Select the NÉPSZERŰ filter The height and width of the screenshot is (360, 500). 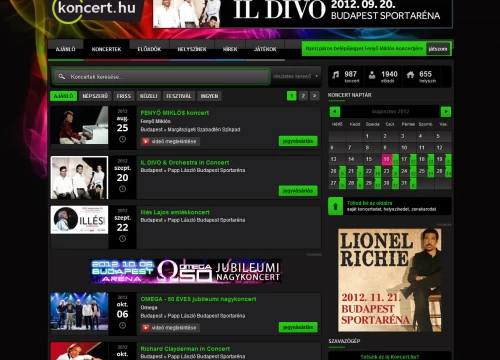95,96
